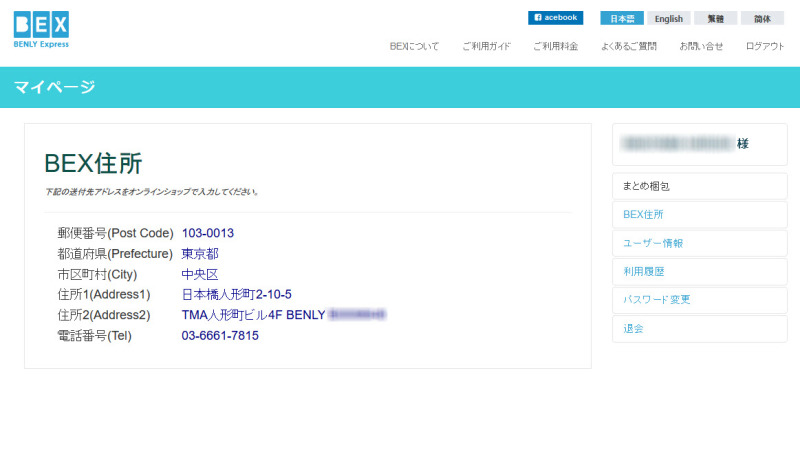Click the BEX住所 page heading

pos(93,164)
